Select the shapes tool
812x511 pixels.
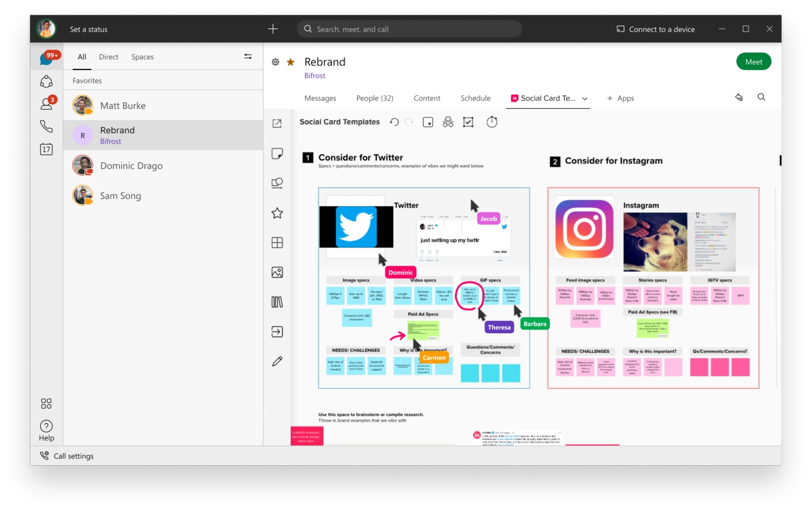[277, 183]
